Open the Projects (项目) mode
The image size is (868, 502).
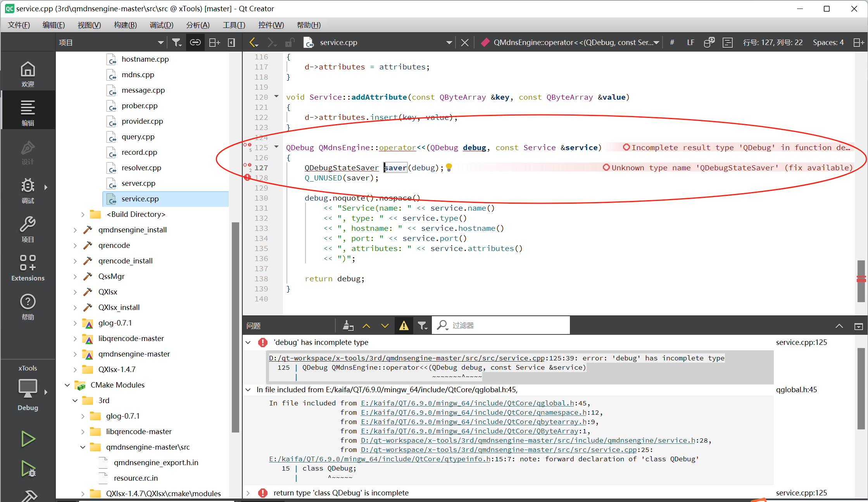pos(28,230)
